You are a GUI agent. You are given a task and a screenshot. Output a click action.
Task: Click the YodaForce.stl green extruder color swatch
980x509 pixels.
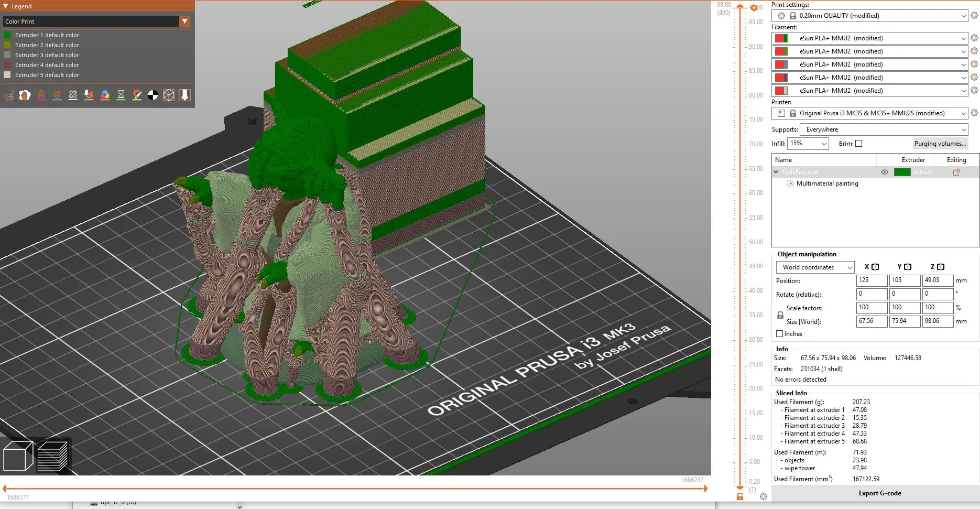(902, 172)
